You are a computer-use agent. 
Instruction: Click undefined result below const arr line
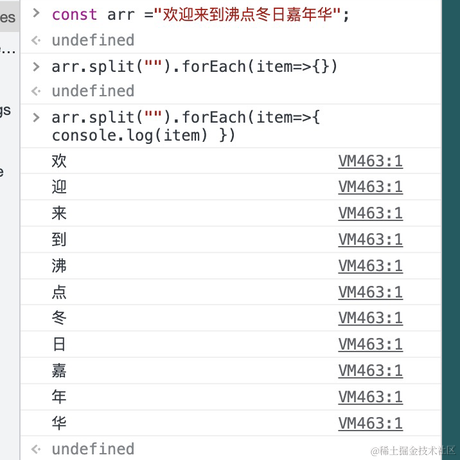point(93,40)
